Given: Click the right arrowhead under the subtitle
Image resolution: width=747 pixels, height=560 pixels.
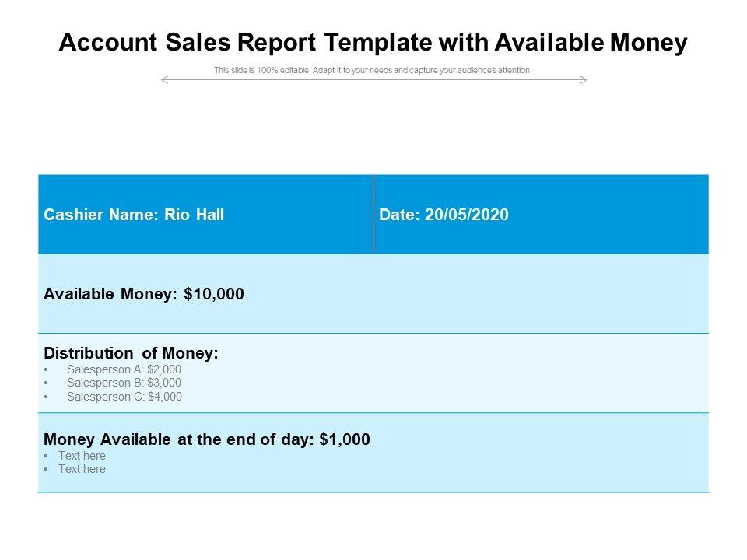Looking at the screenshot, I should [584, 79].
